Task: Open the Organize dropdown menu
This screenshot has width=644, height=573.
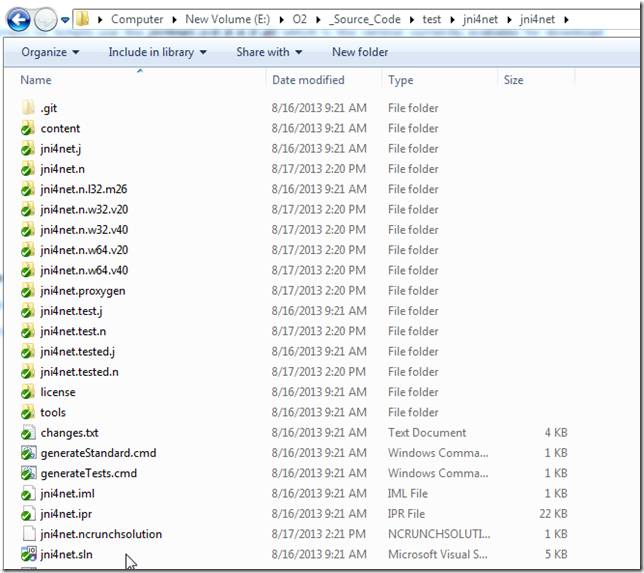Action: [x=50, y=52]
